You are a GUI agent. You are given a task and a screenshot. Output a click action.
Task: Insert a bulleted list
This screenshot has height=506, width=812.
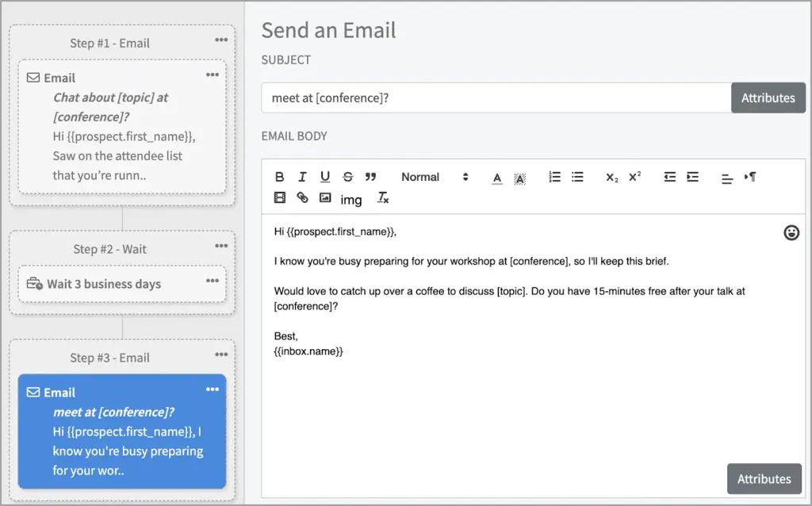pos(577,177)
